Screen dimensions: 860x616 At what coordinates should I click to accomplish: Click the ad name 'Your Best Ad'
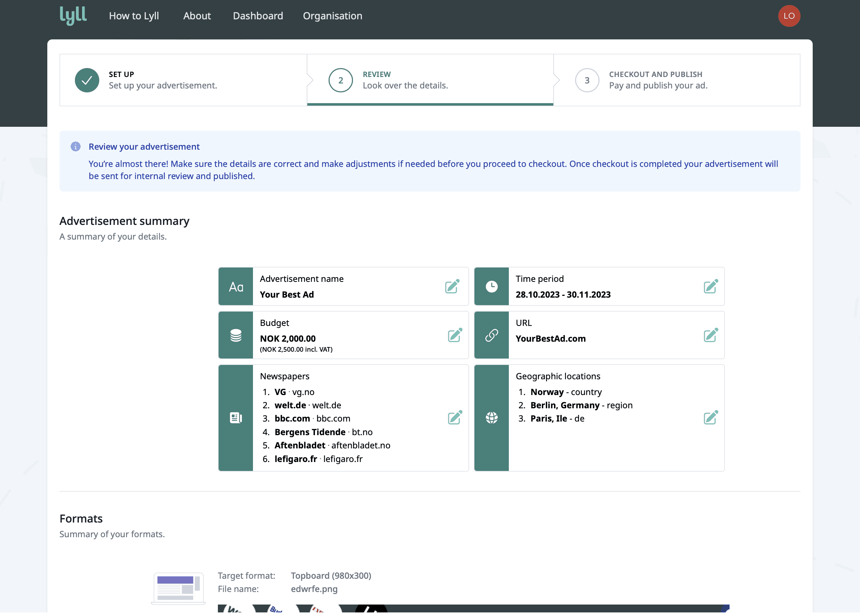coord(287,294)
